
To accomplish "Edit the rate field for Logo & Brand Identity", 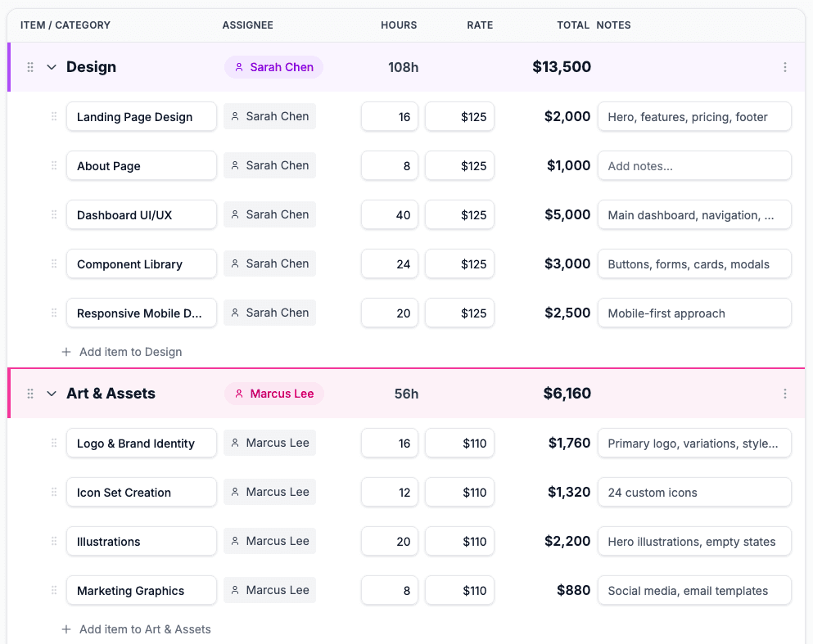I will tap(459, 443).
